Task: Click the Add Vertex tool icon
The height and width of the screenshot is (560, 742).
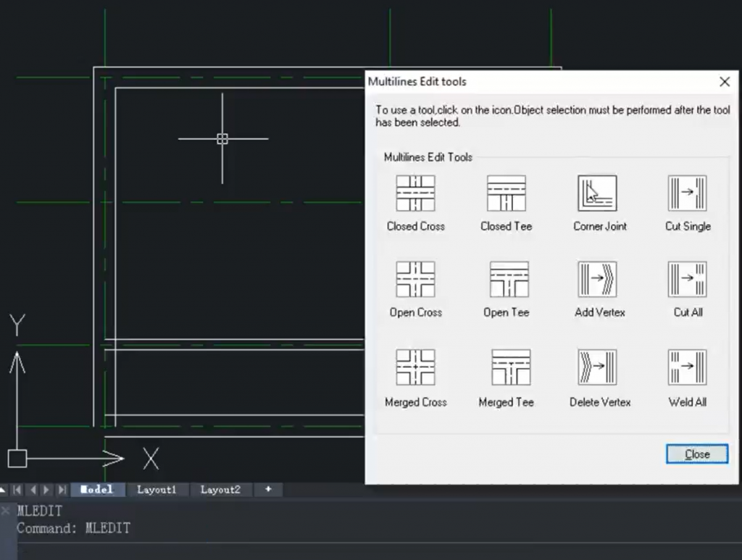Action: point(597,280)
